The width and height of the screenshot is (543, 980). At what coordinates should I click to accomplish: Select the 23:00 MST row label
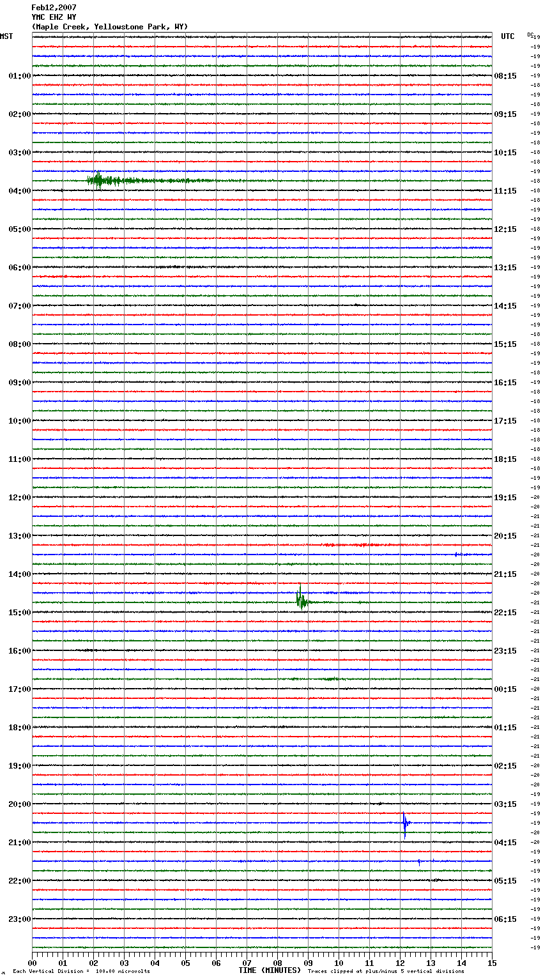tap(20, 919)
